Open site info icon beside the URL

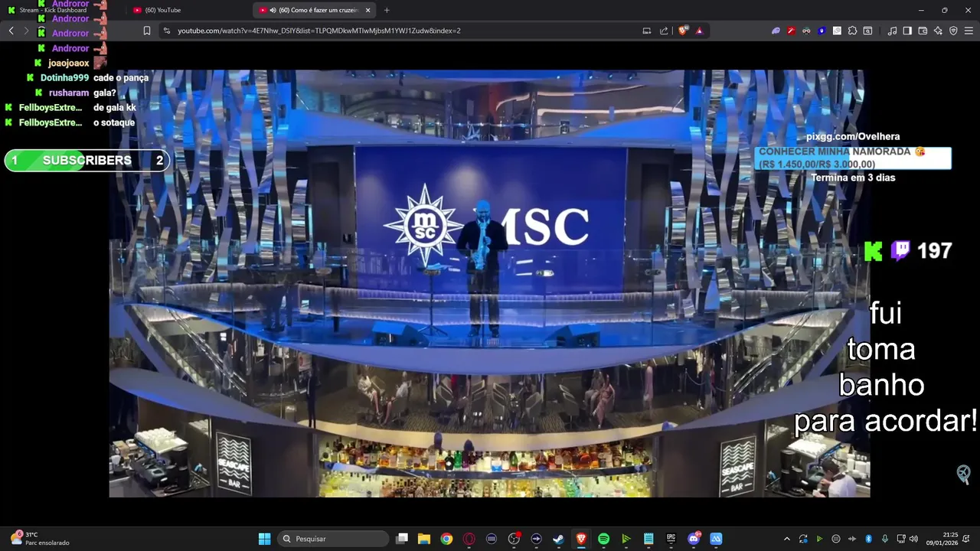167,31
